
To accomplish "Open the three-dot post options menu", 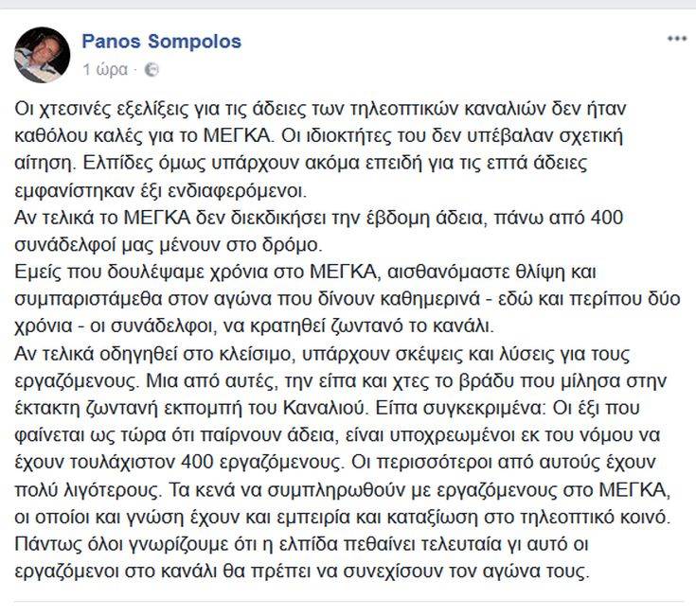I will [x=675, y=39].
